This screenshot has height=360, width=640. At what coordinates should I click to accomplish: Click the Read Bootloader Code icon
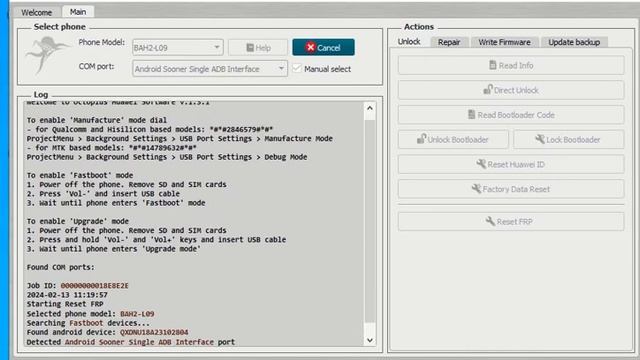pos(471,115)
